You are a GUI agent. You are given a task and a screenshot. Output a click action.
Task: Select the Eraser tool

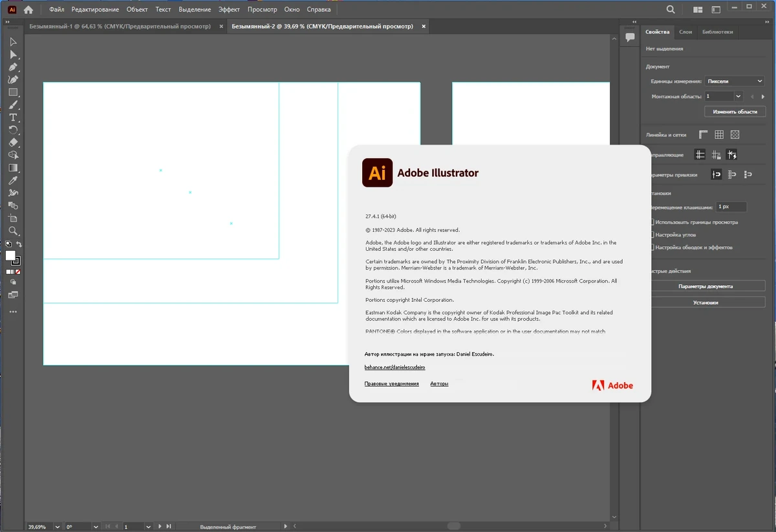tap(13, 143)
